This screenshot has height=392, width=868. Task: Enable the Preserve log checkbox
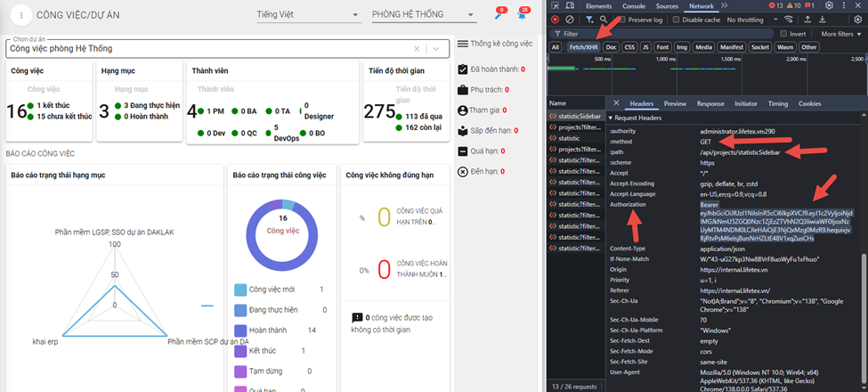pos(621,19)
